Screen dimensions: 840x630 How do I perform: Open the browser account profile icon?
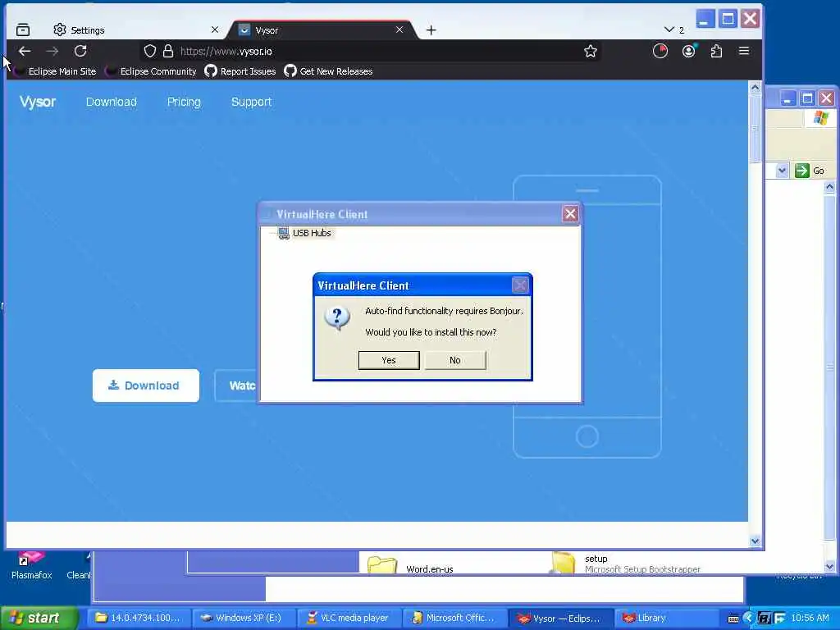pos(688,52)
